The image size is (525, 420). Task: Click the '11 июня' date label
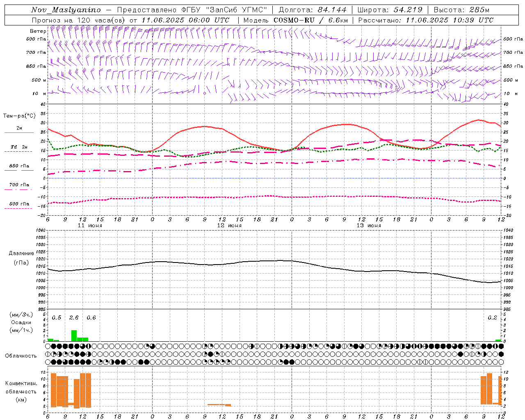click(90, 226)
